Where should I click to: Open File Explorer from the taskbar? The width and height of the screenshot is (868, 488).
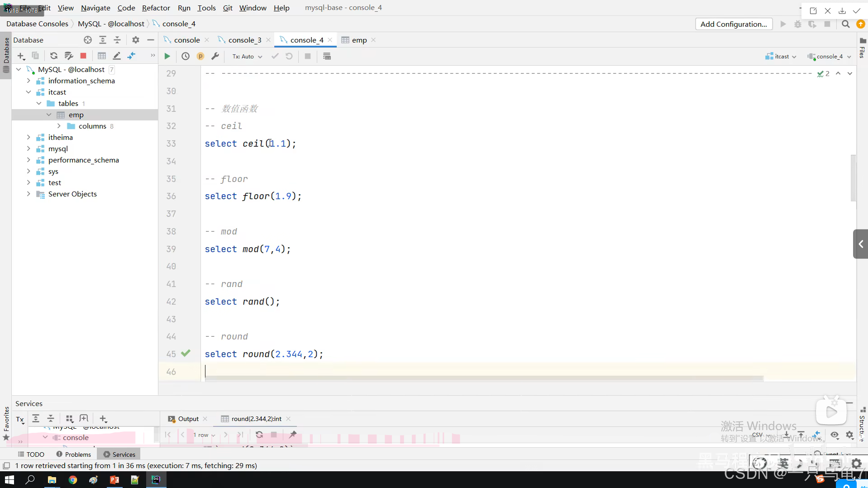click(52, 479)
